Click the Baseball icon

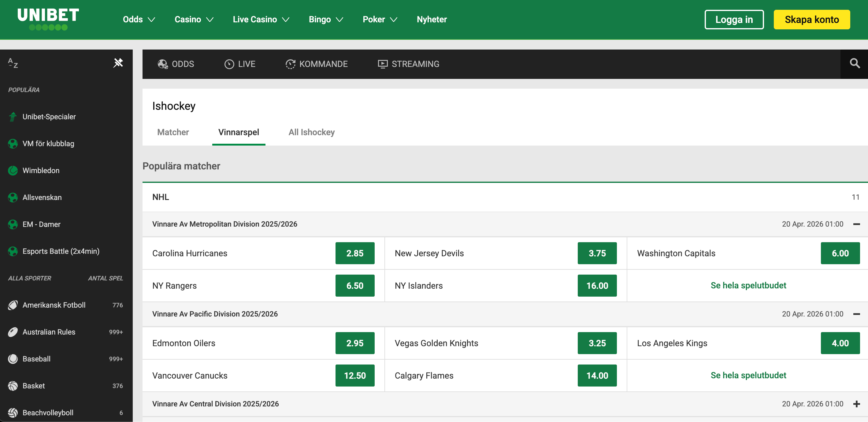pyautogui.click(x=13, y=359)
